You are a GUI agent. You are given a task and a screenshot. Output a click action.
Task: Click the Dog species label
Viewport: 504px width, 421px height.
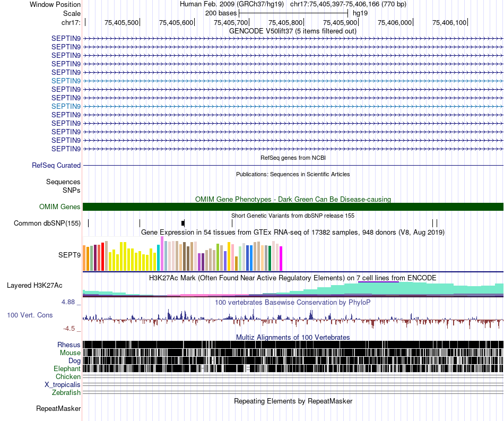[74, 361]
